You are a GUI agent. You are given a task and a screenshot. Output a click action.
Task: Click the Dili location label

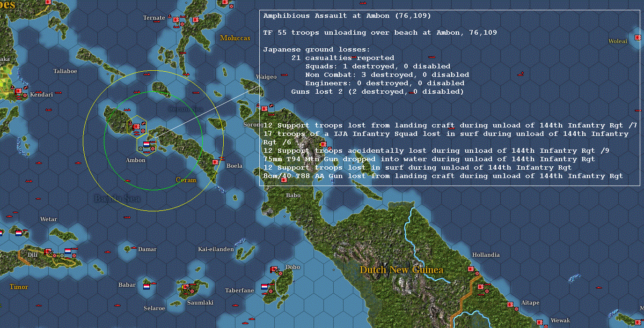coord(32,254)
